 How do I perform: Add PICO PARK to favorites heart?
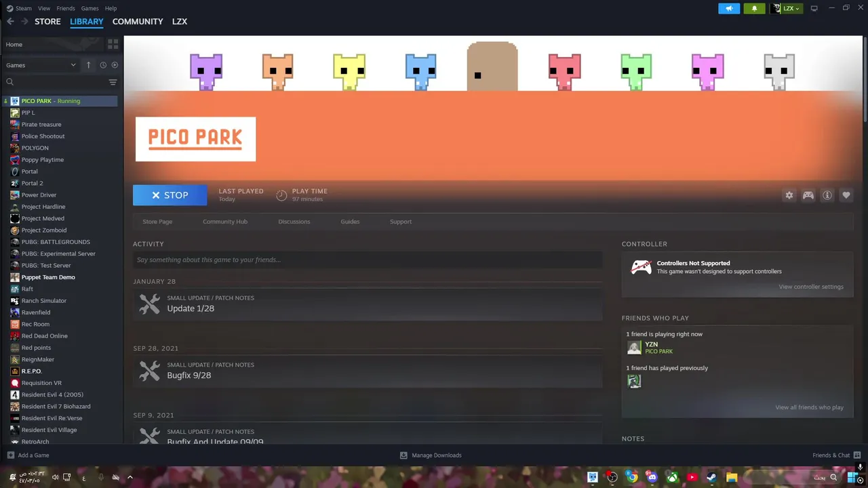click(x=846, y=195)
